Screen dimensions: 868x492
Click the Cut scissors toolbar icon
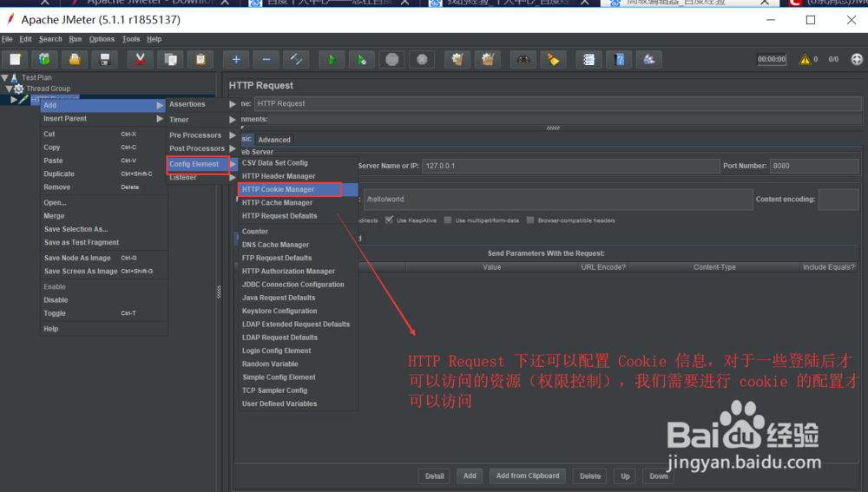[140, 59]
